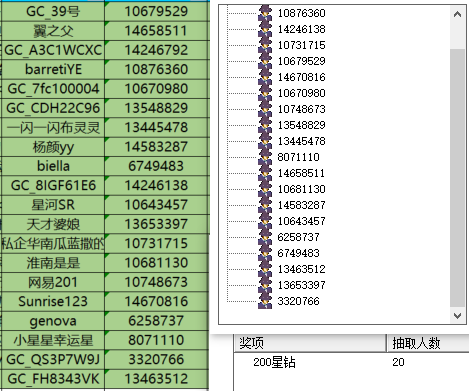This screenshot has width=469, height=391.
Task: Select tree entry 6749483 in the winner list
Action: (x=299, y=253)
